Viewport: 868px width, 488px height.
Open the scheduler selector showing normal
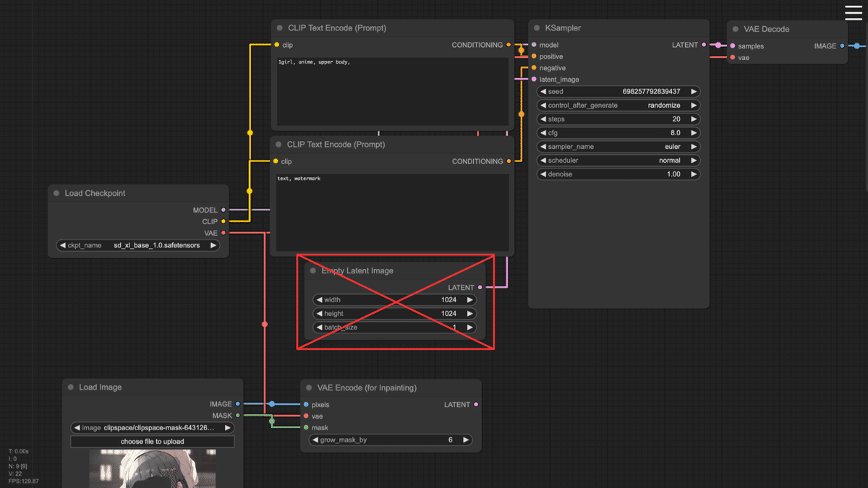(618, 160)
